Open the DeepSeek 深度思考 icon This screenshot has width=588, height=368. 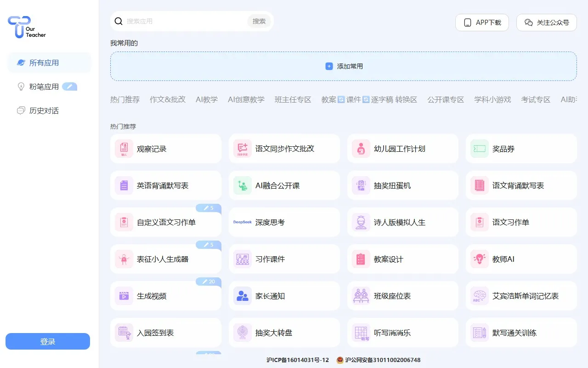[242, 222]
